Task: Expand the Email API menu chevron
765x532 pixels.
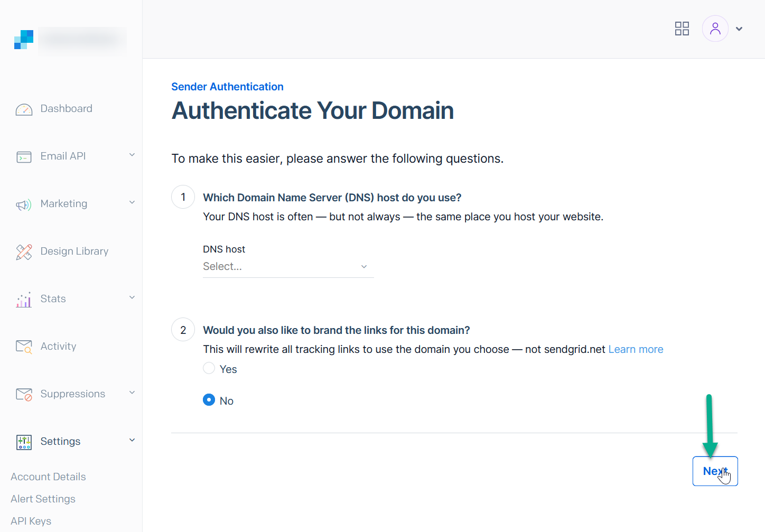Action: point(132,155)
